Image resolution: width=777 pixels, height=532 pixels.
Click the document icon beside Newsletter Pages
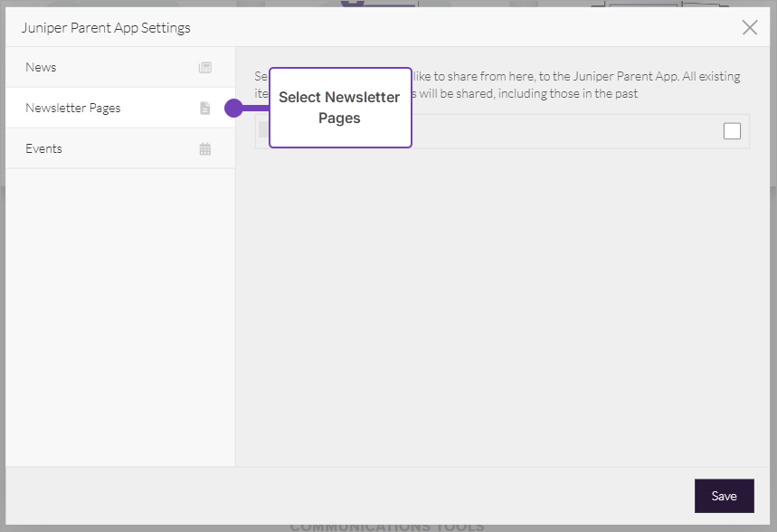point(205,109)
